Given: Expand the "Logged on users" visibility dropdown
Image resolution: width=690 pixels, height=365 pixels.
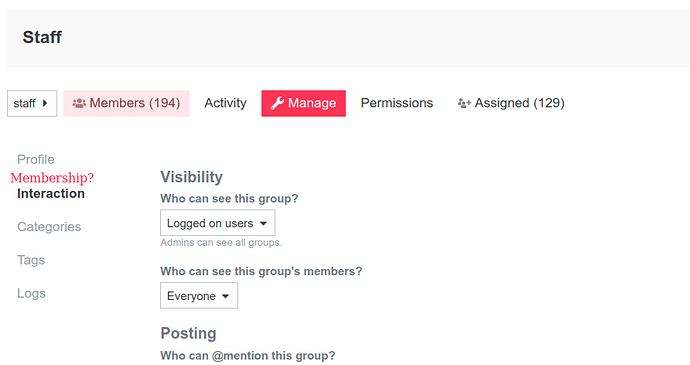Looking at the screenshot, I should [218, 223].
